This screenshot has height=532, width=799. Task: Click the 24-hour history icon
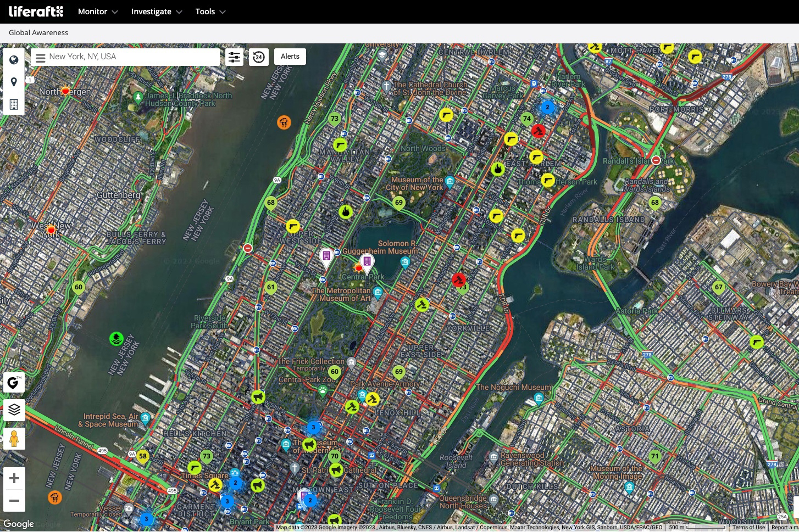259,57
